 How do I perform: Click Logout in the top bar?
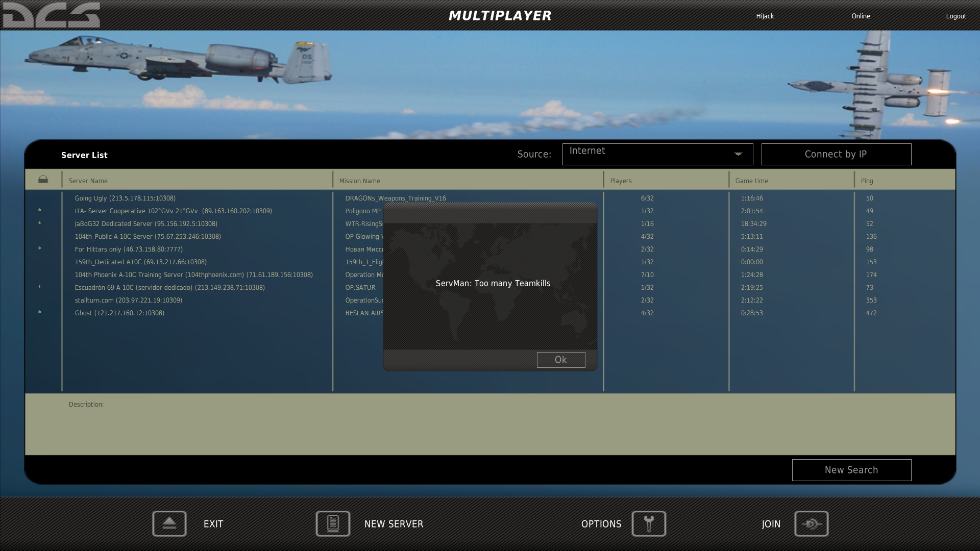956,16
